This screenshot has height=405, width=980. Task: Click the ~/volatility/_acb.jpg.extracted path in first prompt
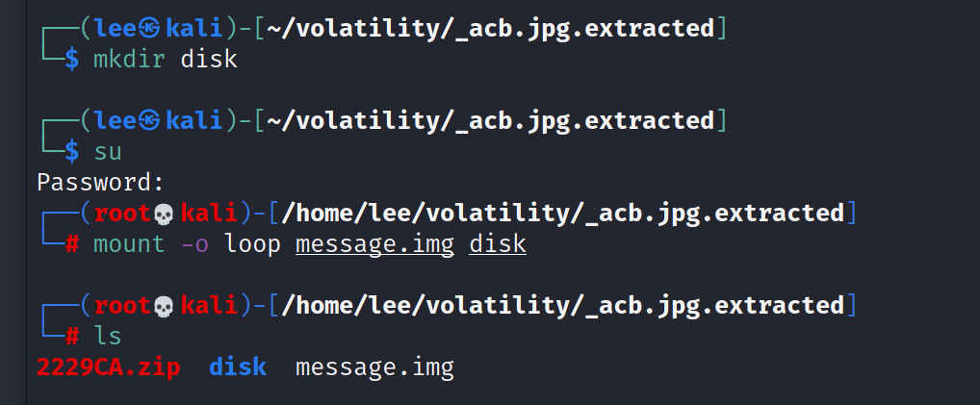click(x=490, y=30)
